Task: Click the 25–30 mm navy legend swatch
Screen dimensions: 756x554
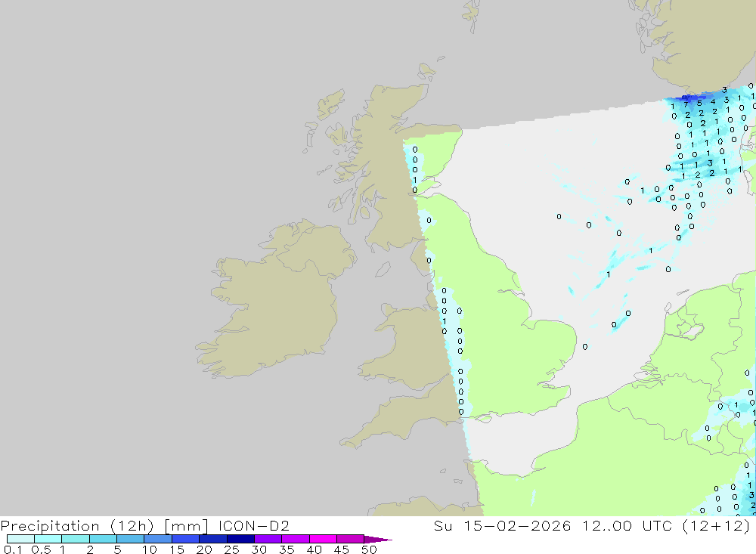Action: pyautogui.click(x=240, y=539)
